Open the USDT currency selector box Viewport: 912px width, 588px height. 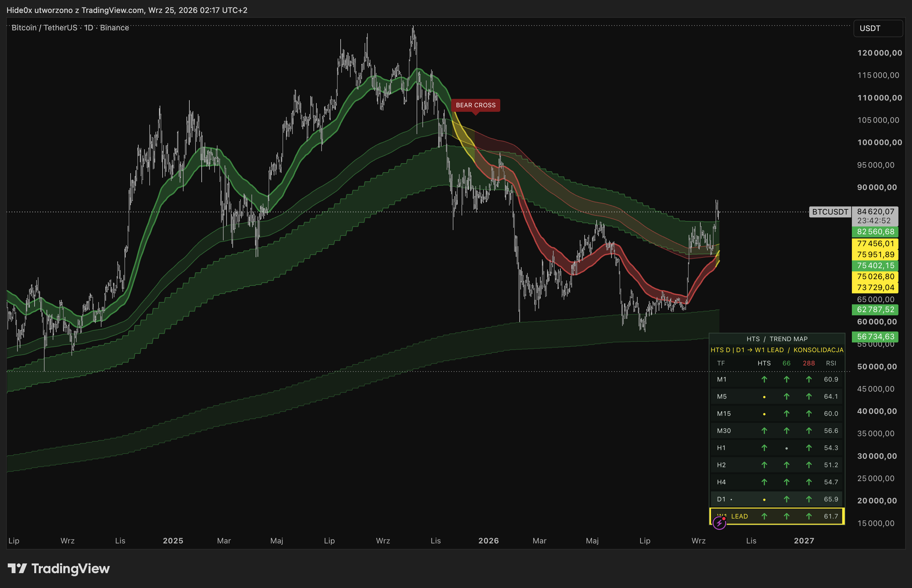[878, 28]
